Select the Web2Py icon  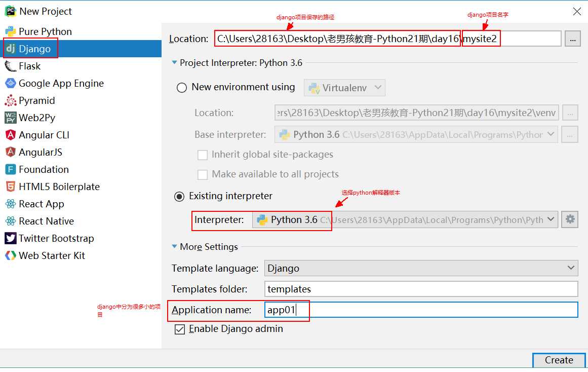(x=11, y=118)
